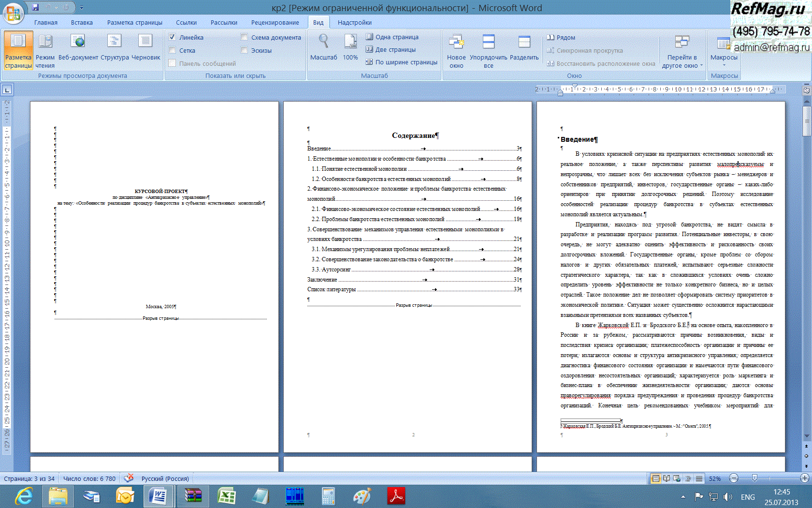This screenshot has height=508, width=812.
Task: Click the zoom slider handle in status bar
Action: [x=754, y=478]
